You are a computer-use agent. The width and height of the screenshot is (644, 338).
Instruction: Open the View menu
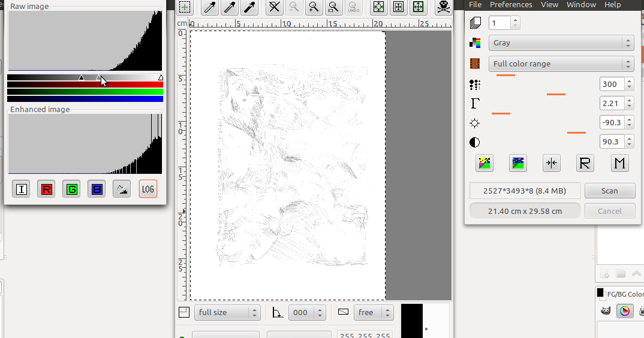pos(549,5)
